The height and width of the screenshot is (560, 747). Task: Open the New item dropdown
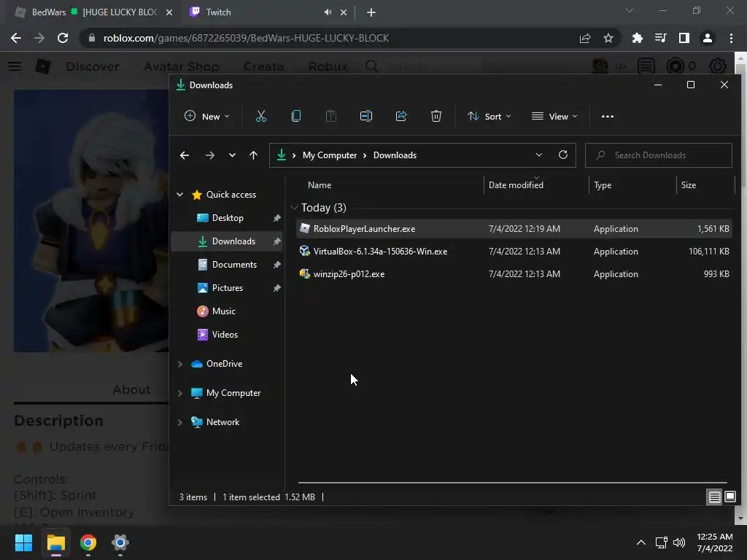click(206, 116)
